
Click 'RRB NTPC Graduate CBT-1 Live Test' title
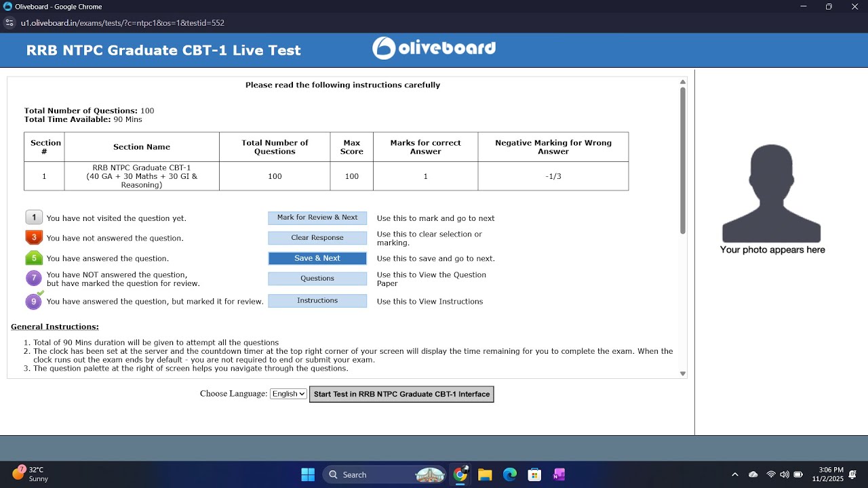pos(163,50)
